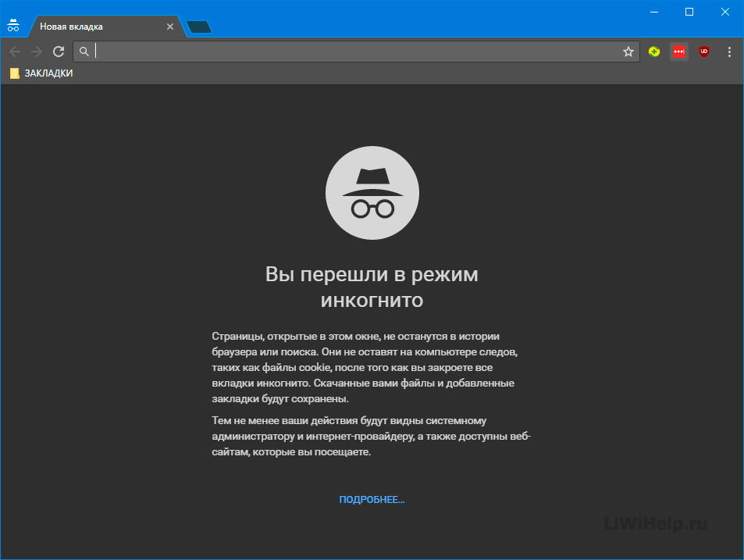
Task: Maximize the browser window
Action: (x=689, y=12)
